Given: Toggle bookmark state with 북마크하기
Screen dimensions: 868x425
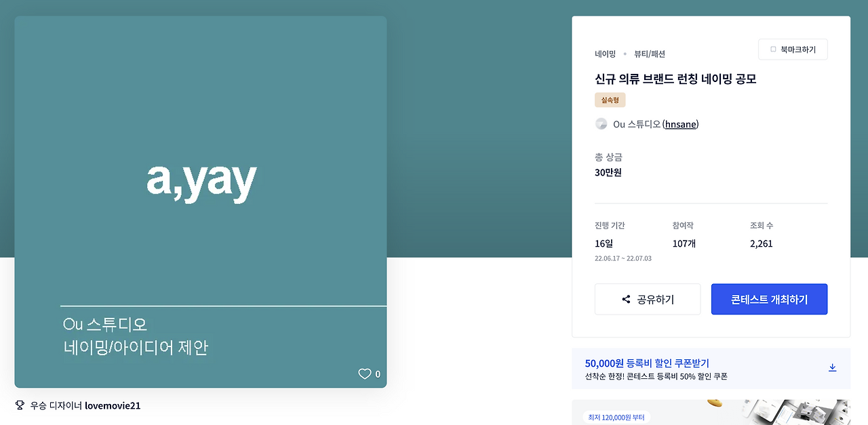Looking at the screenshot, I should tap(793, 49).
